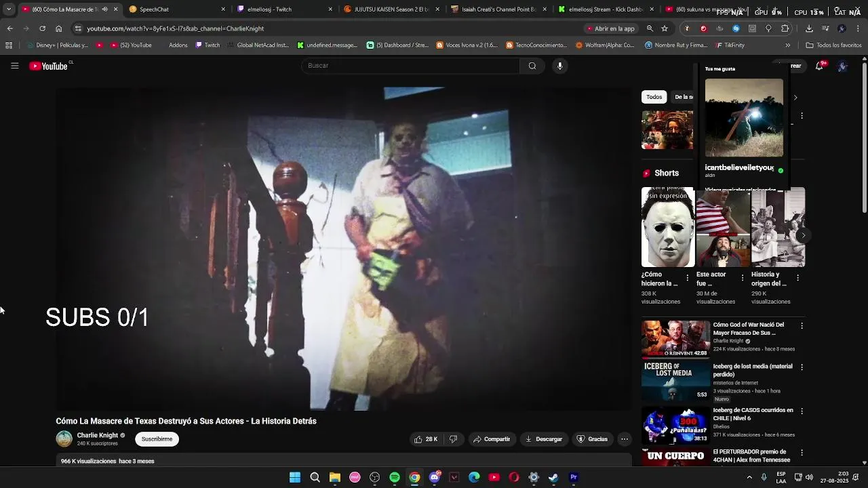Select the 'Todos' filter chip
Viewport: 868px width, 488px height.
pos(654,97)
